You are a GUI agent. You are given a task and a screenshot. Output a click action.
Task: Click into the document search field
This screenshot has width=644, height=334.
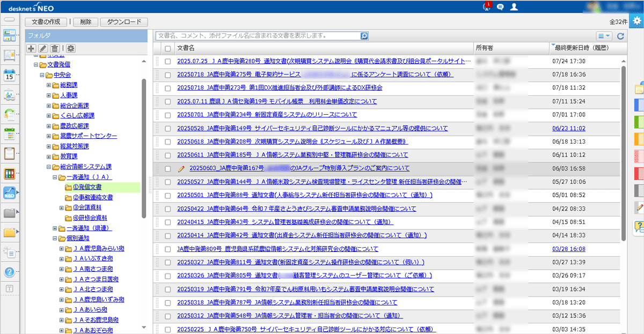[x=258, y=36]
